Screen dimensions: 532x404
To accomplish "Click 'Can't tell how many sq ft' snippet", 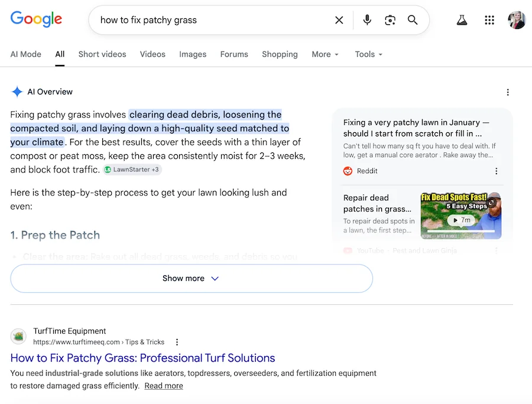I will pyautogui.click(x=419, y=151).
